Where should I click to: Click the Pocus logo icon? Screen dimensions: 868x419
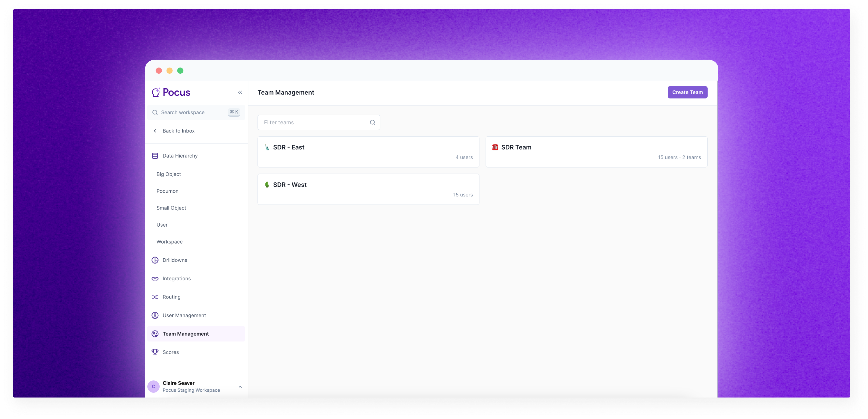coord(155,92)
